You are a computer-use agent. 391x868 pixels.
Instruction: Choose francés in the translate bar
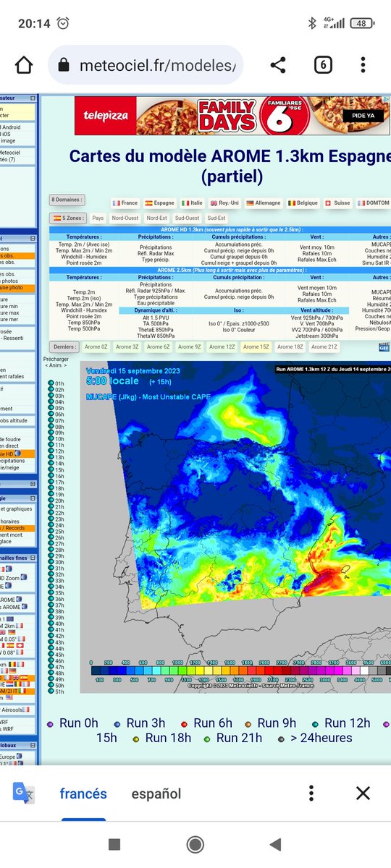[83, 793]
